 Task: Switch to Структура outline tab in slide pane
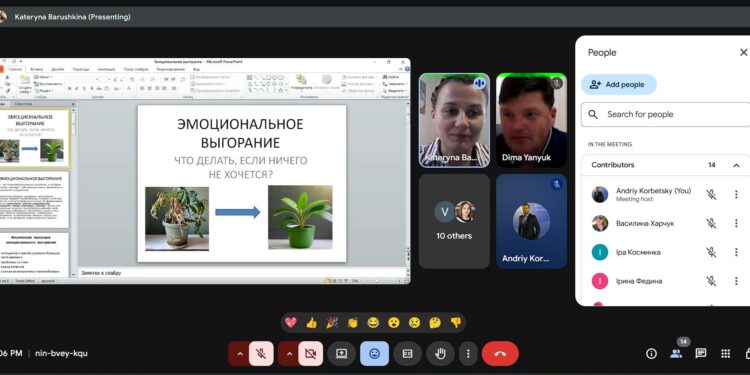(x=23, y=103)
